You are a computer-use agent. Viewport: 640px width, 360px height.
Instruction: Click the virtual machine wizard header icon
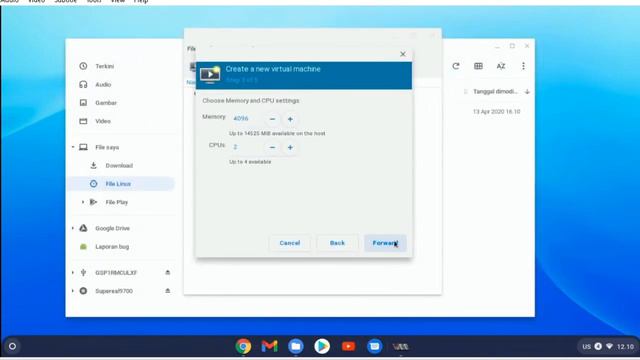pos(210,75)
